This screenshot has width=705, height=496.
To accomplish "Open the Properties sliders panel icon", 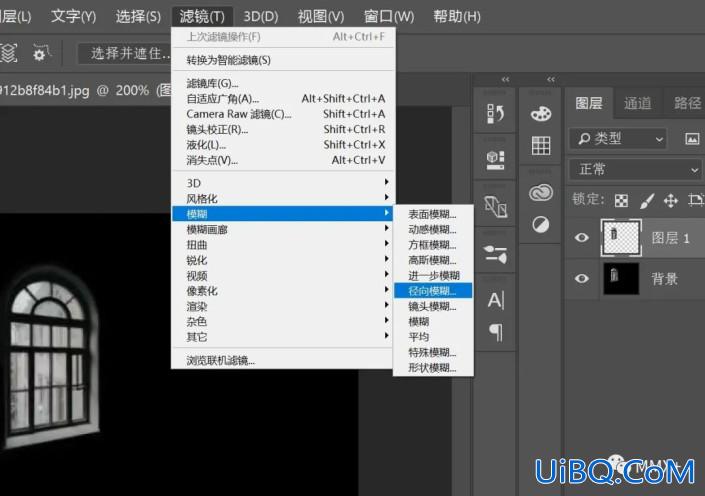I will 495,254.
